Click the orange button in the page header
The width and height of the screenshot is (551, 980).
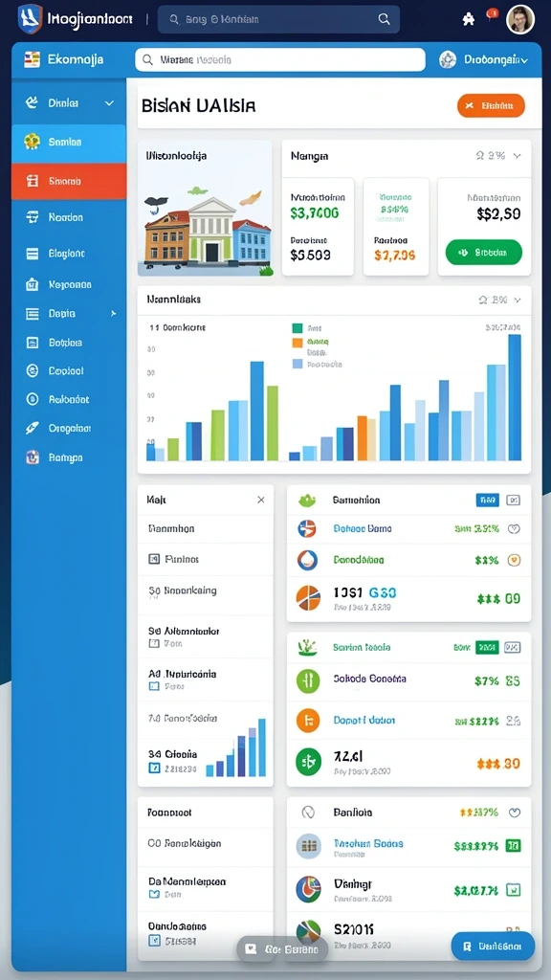click(x=491, y=105)
